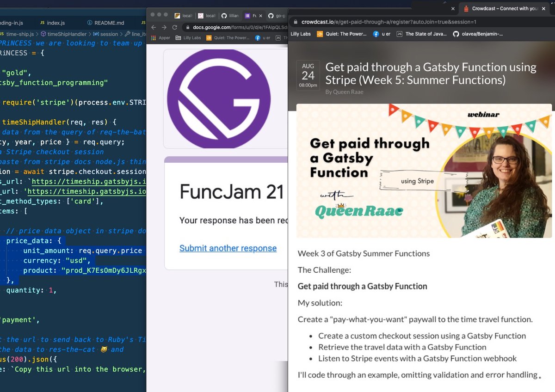555x392 pixels.
Task: Go forward in the Google Forms browser window
Action: (x=164, y=27)
